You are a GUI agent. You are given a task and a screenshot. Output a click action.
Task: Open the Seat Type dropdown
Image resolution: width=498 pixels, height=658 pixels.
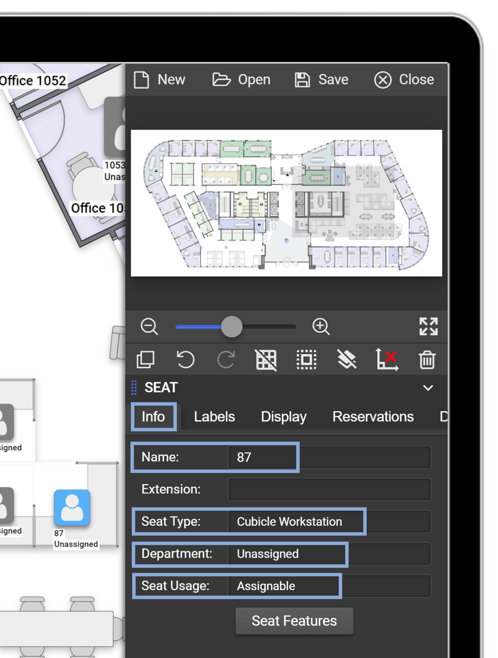click(329, 522)
